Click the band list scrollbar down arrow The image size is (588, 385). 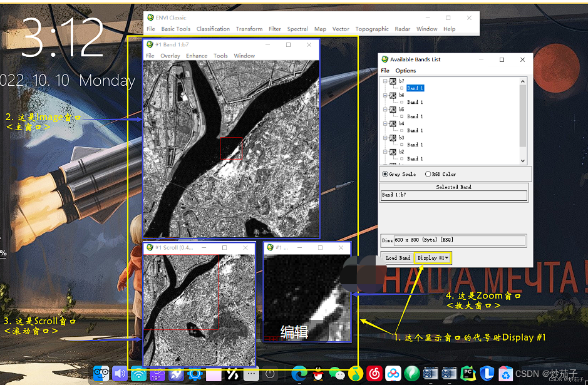tap(523, 161)
